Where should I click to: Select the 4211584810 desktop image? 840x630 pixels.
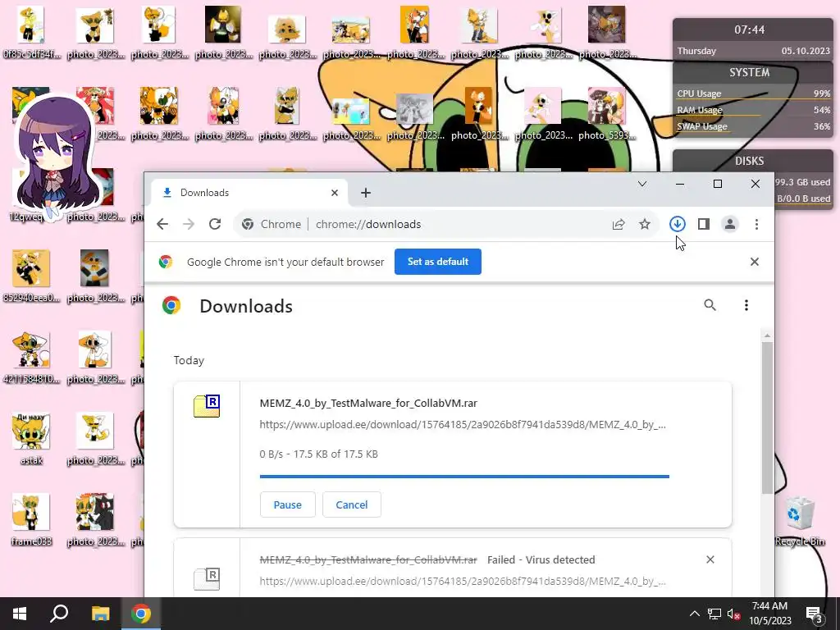(x=31, y=358)
